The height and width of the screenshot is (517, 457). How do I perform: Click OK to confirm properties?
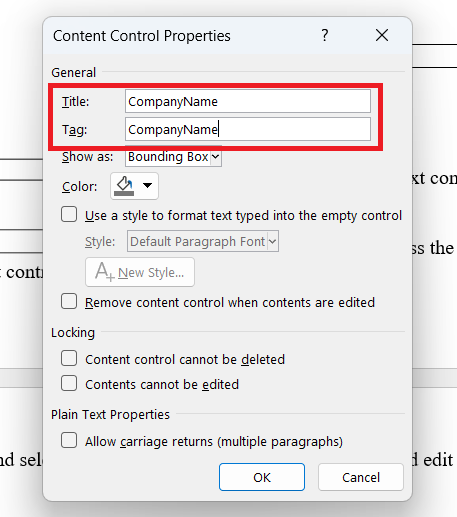(262, 477)
